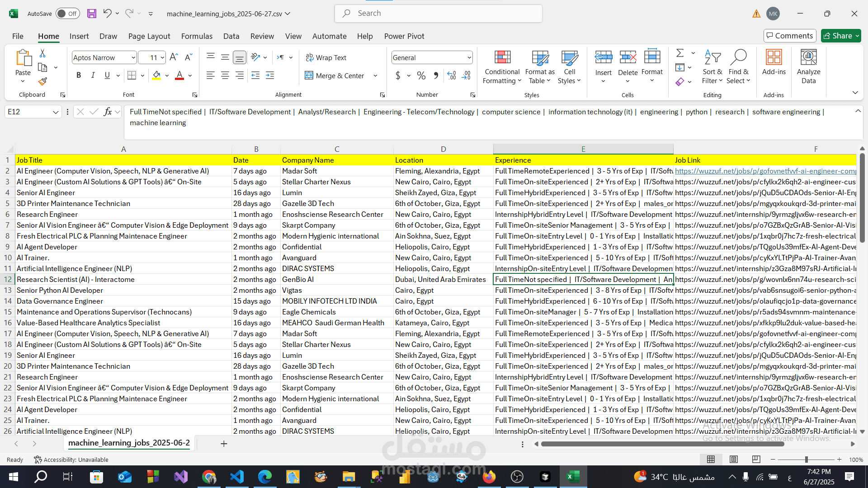
Task: Click the Save floppy disk icon
Action: click(92, 14)
